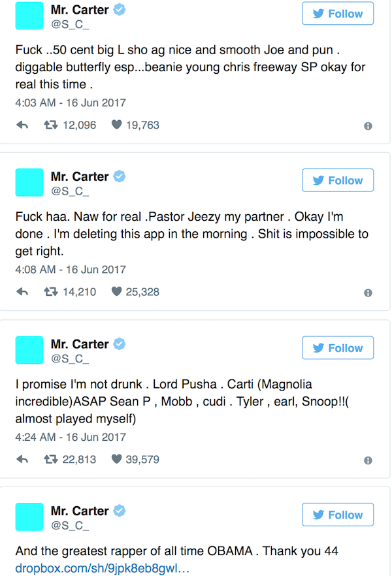Open the 4:24 AM - 16 Jun 2017 timestamp
The width and height of the screenshot is (392, 576).
tap(71, 437)
